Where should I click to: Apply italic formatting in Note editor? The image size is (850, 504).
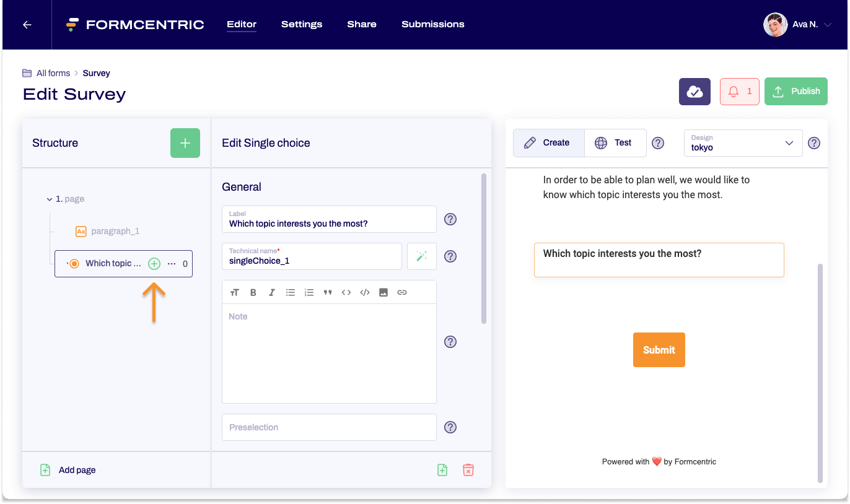[271, 292]
